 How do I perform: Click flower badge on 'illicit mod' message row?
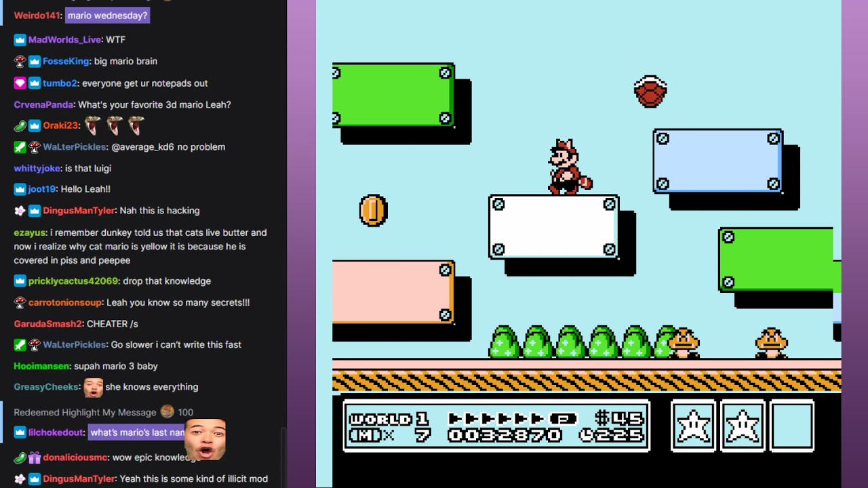coord(20,479)
